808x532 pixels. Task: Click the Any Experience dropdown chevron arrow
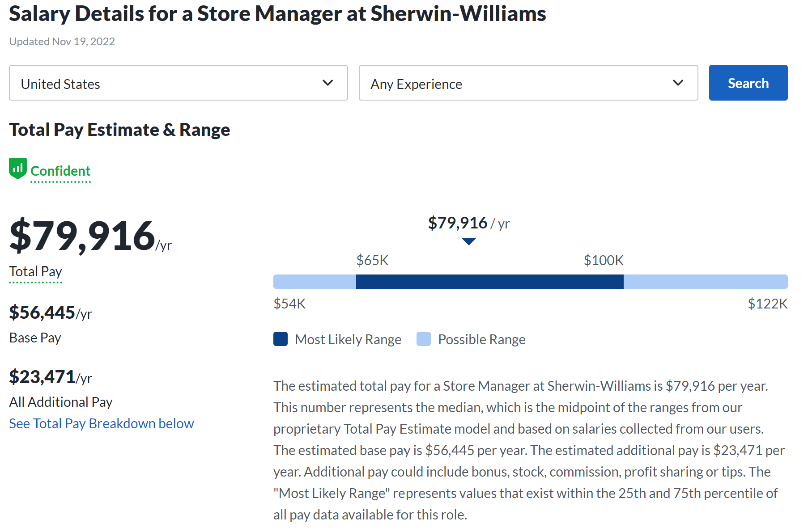[x=678, y=83]
